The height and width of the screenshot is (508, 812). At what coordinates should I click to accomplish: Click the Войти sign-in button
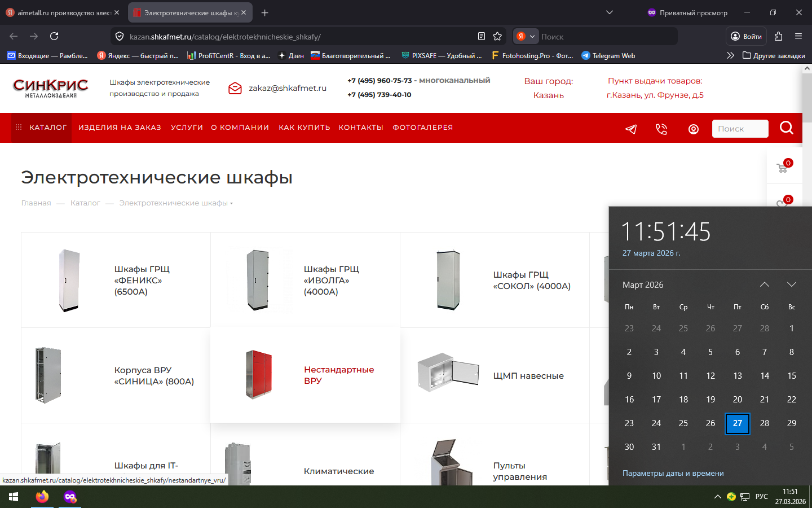tap(746, 36)
